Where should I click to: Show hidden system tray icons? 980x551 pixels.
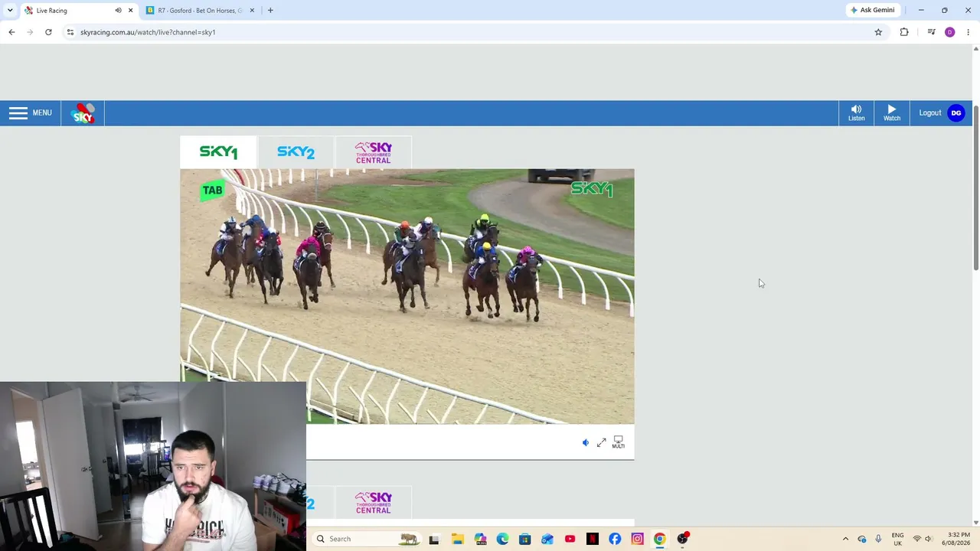tap(845, 539)
